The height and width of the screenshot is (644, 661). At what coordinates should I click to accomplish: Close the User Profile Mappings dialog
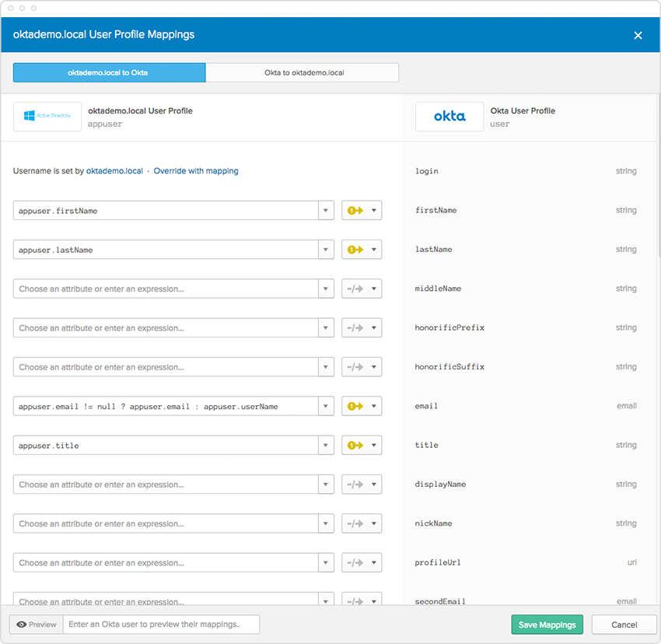click(638, 35)
